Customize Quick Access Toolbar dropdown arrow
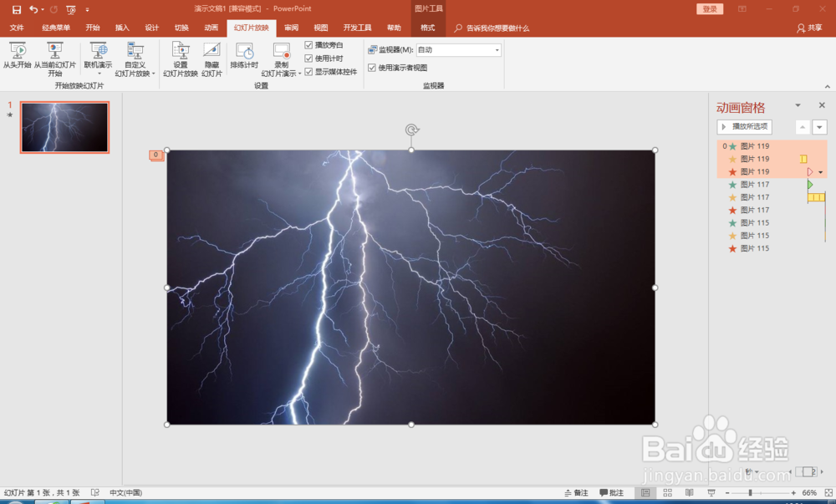The image size is (836, 504). tap(88, 9)
